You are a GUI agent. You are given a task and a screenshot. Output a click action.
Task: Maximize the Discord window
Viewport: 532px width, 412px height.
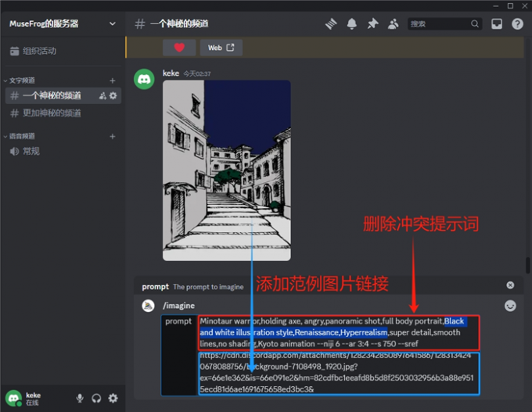pyautogui.click(x=510, y=5)
